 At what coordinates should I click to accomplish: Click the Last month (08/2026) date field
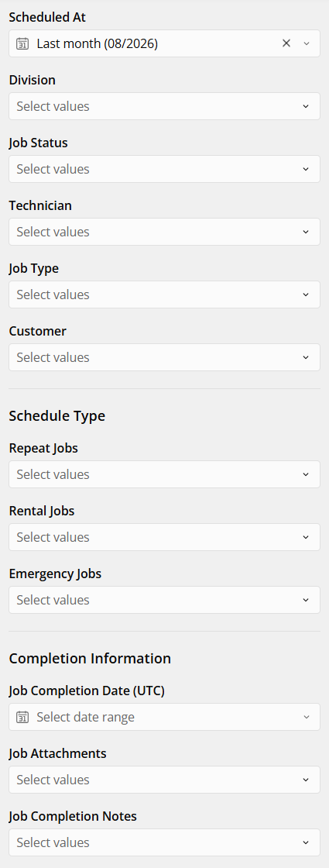(x=164, y=43)
